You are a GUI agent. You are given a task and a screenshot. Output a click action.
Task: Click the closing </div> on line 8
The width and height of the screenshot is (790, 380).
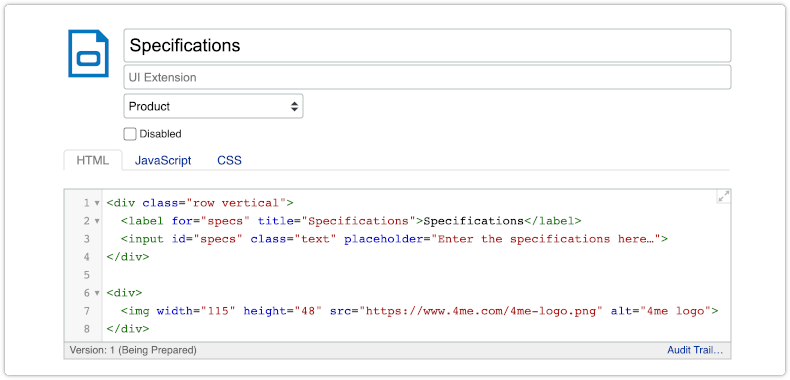pyautogui.click(x=128, y=329)
